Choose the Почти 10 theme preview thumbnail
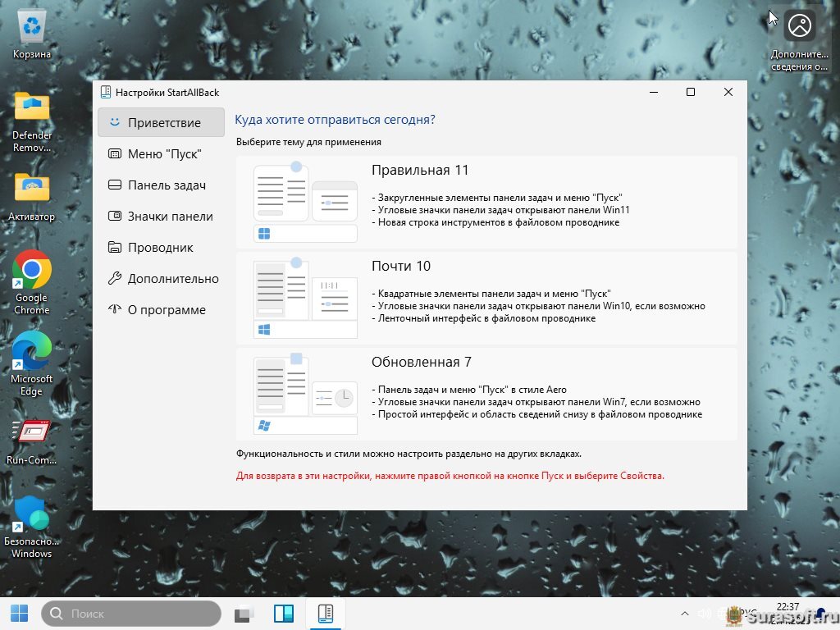Screen dimensions: 840x630 pos(305,298)
